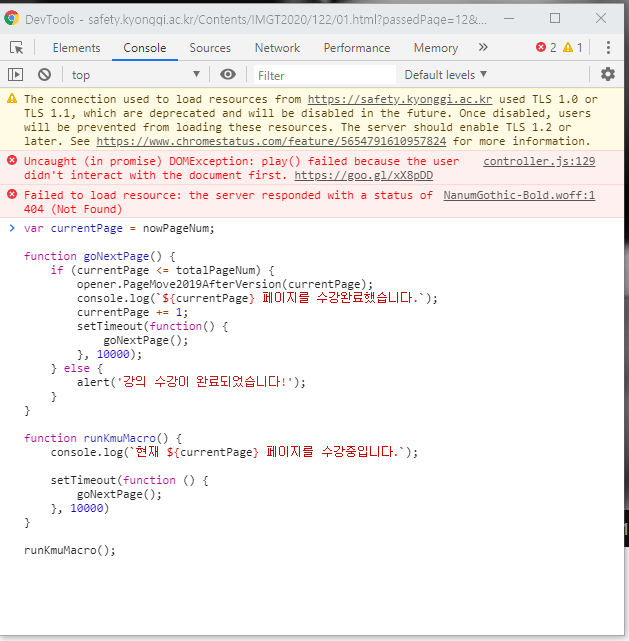The height and width of the screenshot is (641, 629).
Task: Open the goo.gl/xX8pDD link
Action: pyautogui.click(x=363, y=175)
